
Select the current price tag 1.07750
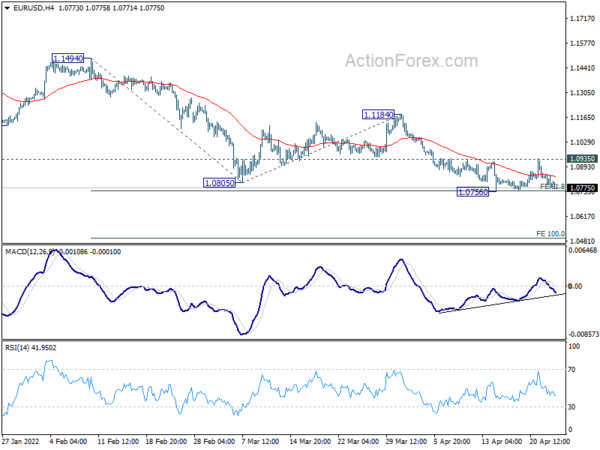click(582, 188)
